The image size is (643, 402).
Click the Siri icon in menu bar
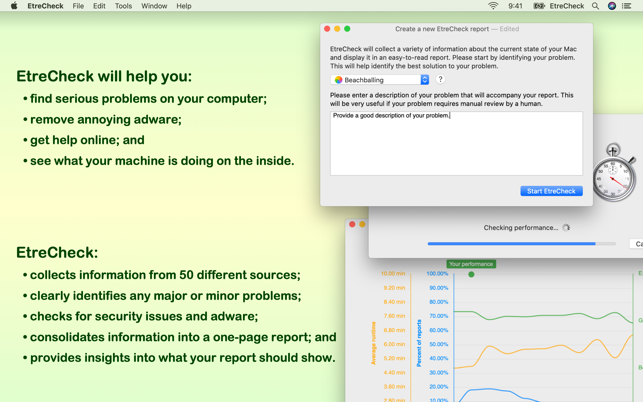[611, 6]
